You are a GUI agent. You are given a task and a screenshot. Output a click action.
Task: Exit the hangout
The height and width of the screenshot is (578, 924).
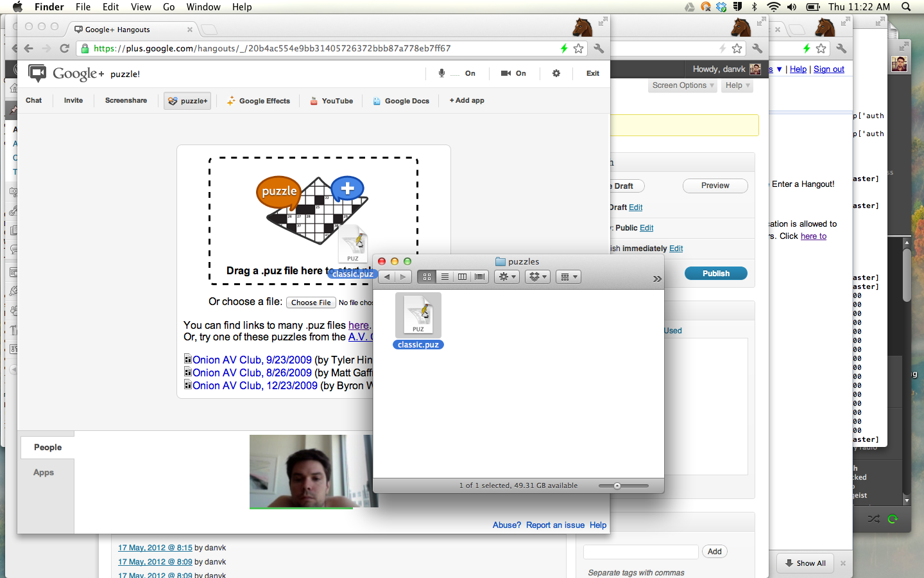(593, 73)
